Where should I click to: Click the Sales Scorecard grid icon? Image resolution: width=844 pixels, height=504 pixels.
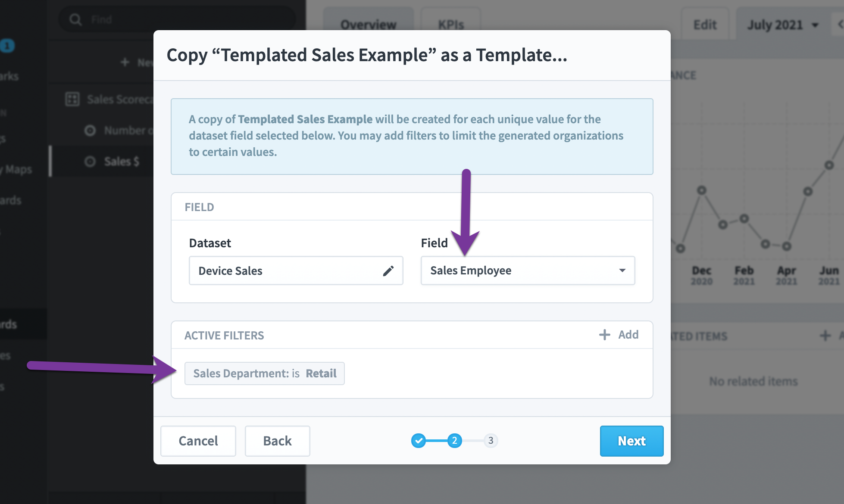72,99
